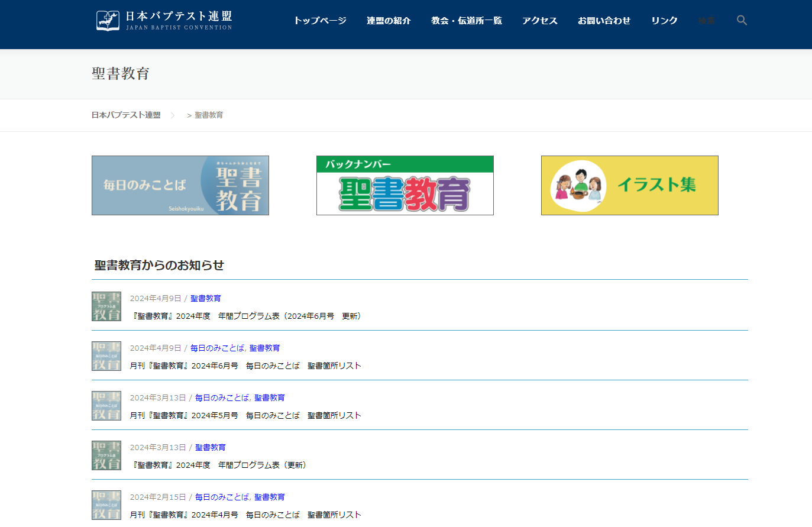This screenshot has height=527, width=812.
Task: Open トップページ menu item
Action: point(320,21)
